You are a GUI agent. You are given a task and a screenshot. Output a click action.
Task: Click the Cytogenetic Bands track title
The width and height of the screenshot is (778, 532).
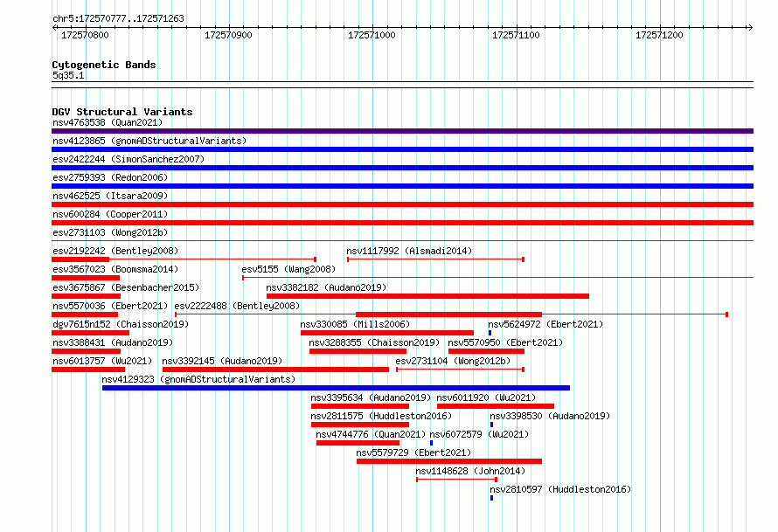tap(104, 65)
